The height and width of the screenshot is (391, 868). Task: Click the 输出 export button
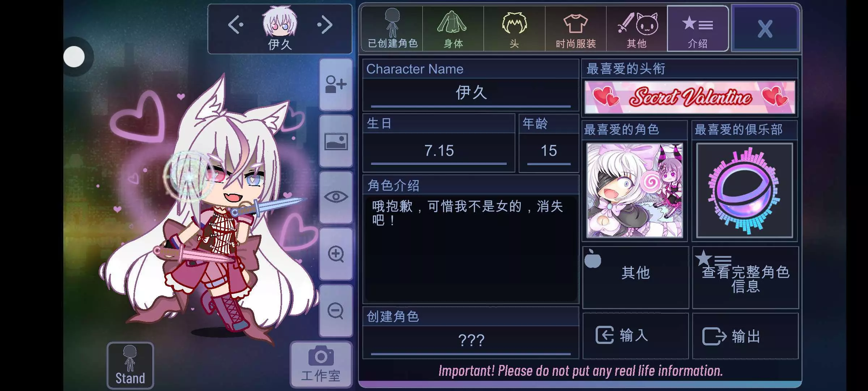tap(745, 336)
